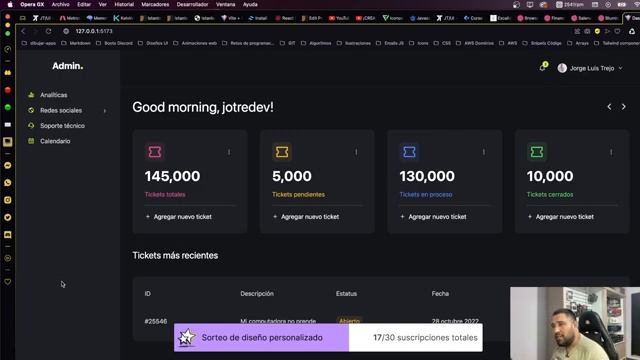Click the 145,000 tickets total value

click(172, 176)
